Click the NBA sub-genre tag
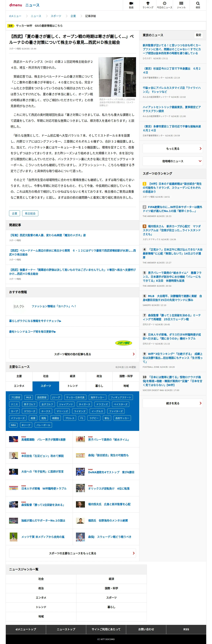Viewport: 212px width, 644px height. pyautogui.click(x=13, y=425)
